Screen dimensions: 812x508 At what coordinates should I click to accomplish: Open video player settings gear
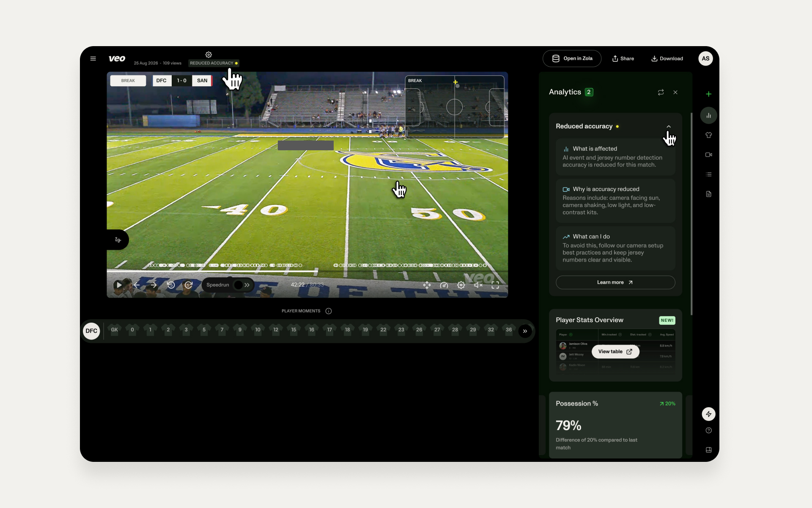click(461, 285)
